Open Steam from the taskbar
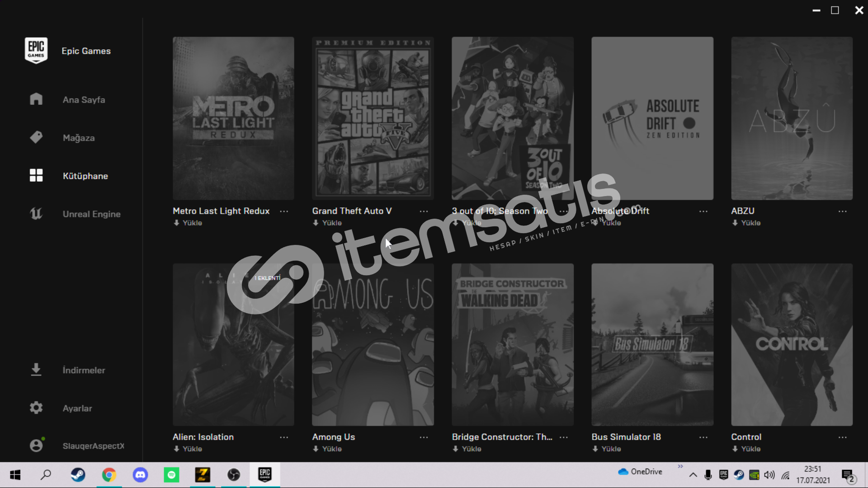This screenshot has width=868, height=488. [78, 475]
